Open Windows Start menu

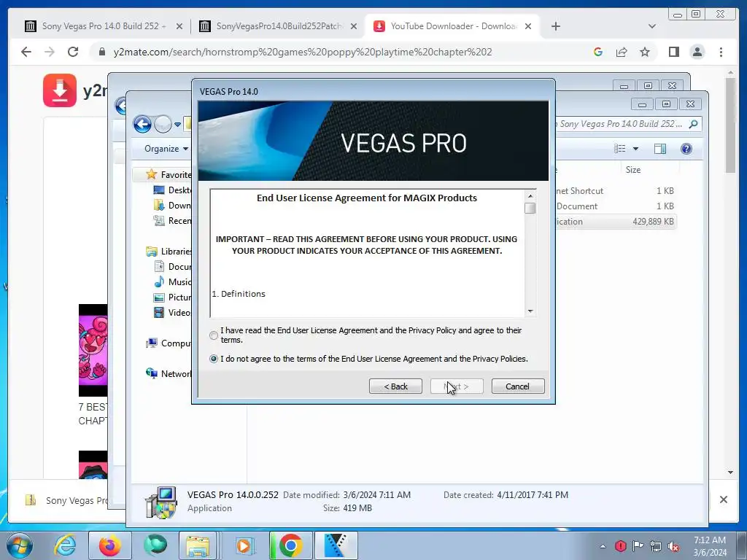[20, 545]
